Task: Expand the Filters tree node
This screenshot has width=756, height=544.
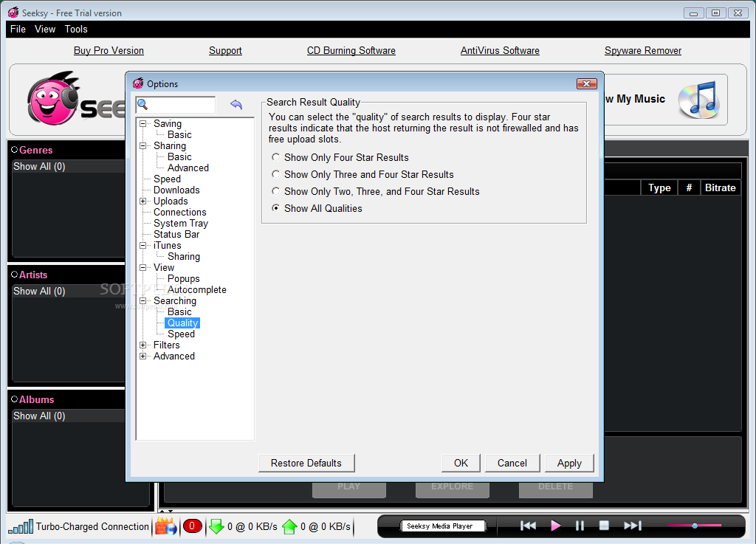Action: click(142, 345)
